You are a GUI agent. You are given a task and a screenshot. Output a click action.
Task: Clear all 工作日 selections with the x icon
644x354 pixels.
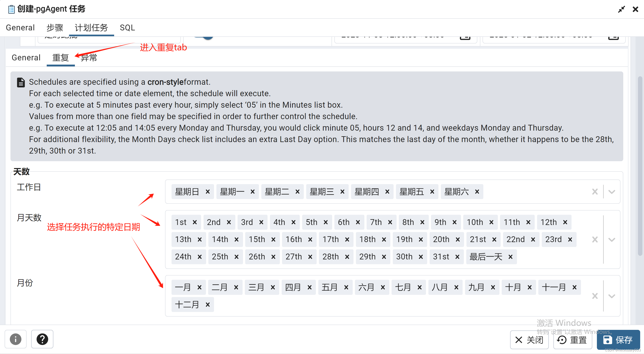[595, 192]
